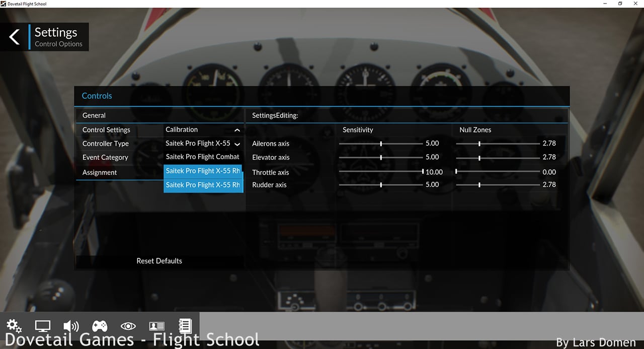The width and height of the screenshot is (644, 349).
Task: Select Saitek Pro Flight Combat from list
Action: click(202, 157)
